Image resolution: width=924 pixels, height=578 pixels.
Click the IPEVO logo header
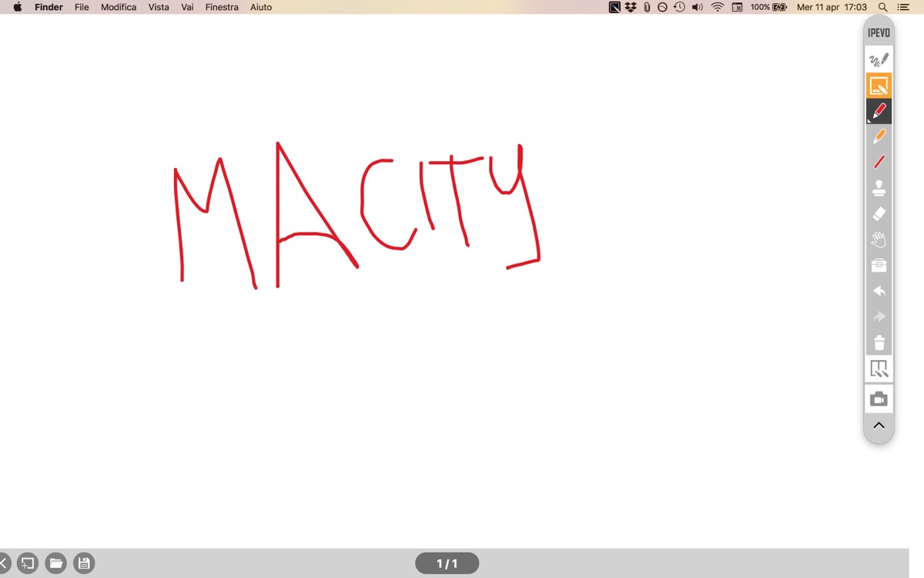coord(879,32)
